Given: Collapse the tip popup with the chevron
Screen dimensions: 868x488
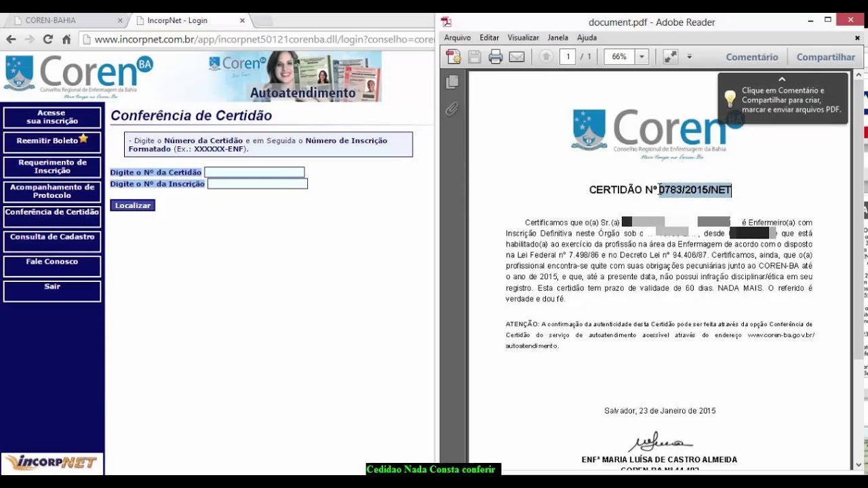Looking at the screenshot, I should coord(782,79).
